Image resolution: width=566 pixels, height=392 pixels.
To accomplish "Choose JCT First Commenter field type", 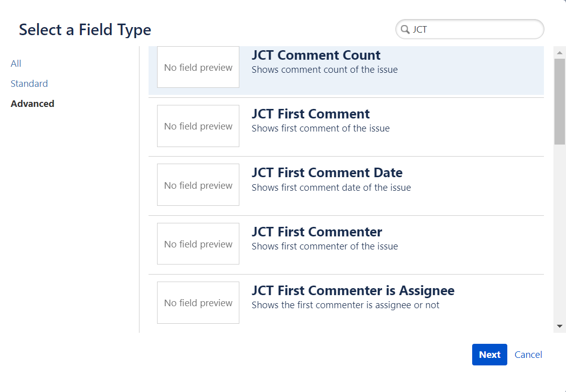I will 317,232.
